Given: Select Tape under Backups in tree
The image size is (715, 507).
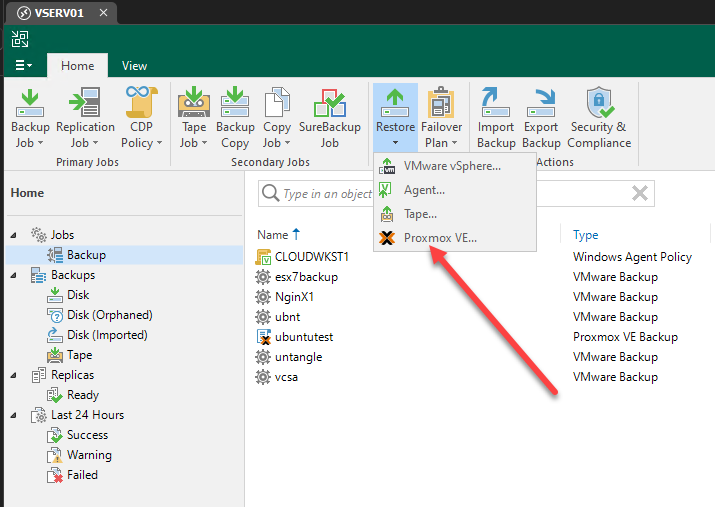Looking at the screenshot, I should [79, 355].
